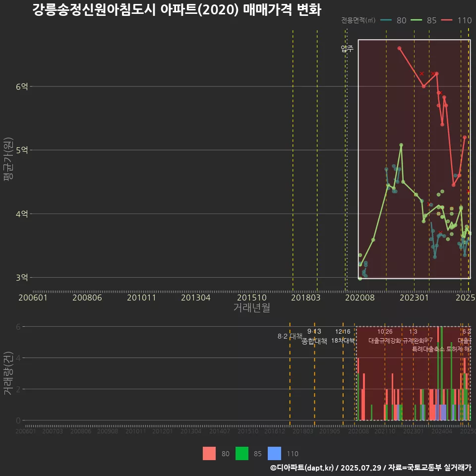Screen dimensions: 476x476
Task: Select the teal 80 line entry in top legend
Action: point(393,20)
